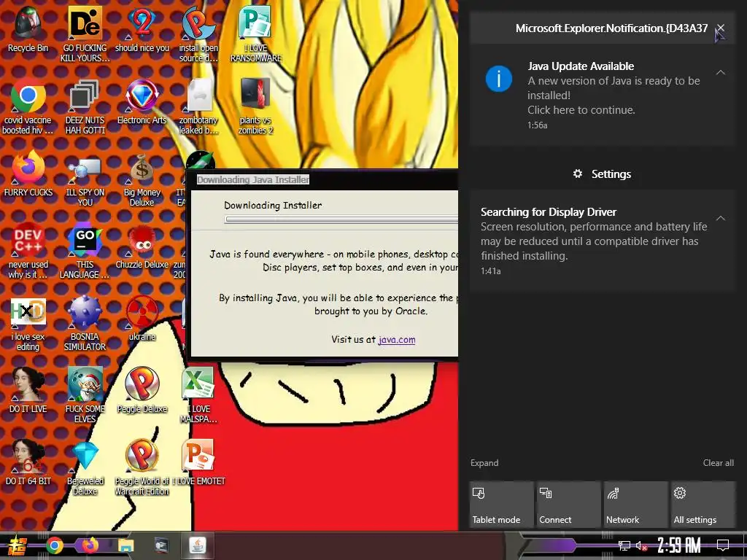The image size is (747, 560).
Task: Switch to the Java installer taskbar button
Action: pyautogui.click(x=197, y=545)
